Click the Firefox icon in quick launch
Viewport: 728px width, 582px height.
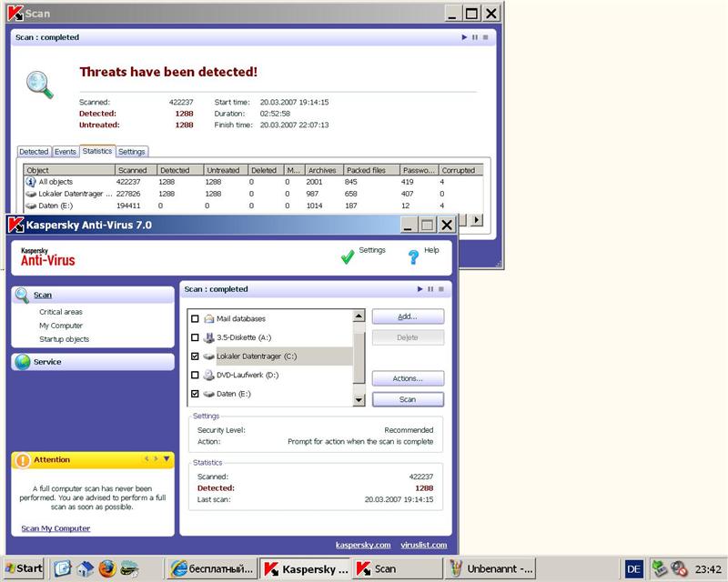pyautogui.click(x=107, y=569)
